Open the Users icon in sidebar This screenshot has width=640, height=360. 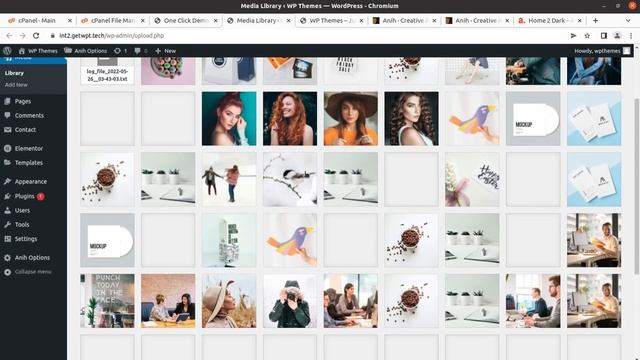7,210
